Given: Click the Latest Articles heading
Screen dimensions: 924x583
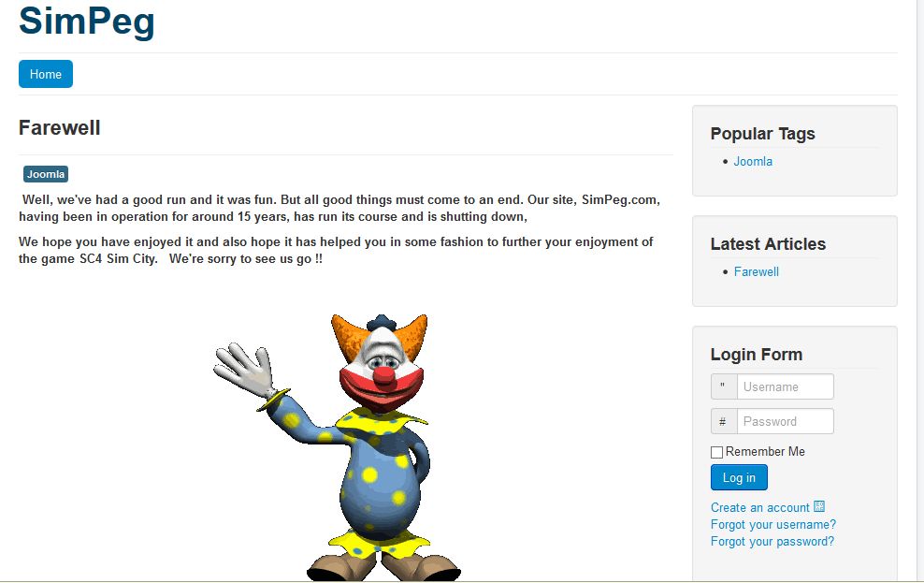Looking at the screenshot, I should (x=768, y=244).
